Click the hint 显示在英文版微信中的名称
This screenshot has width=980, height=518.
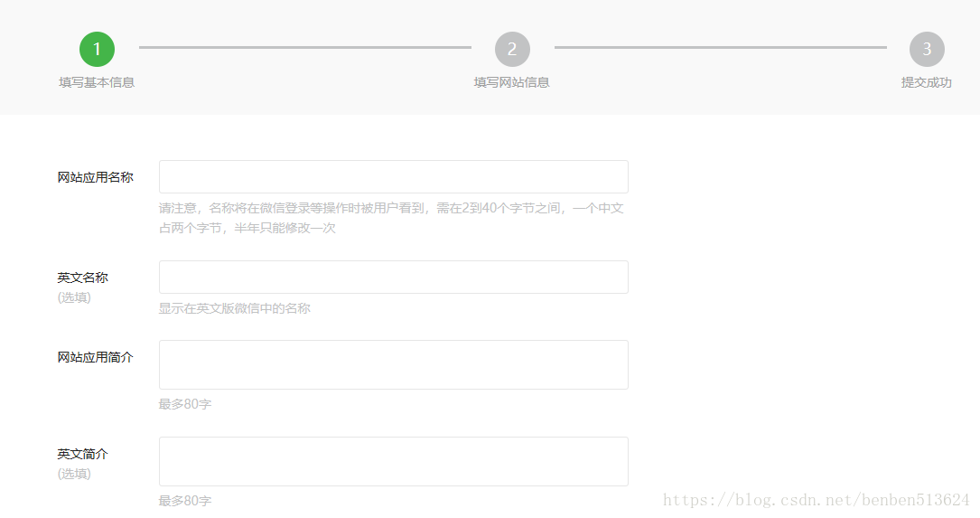pos(234,308)
